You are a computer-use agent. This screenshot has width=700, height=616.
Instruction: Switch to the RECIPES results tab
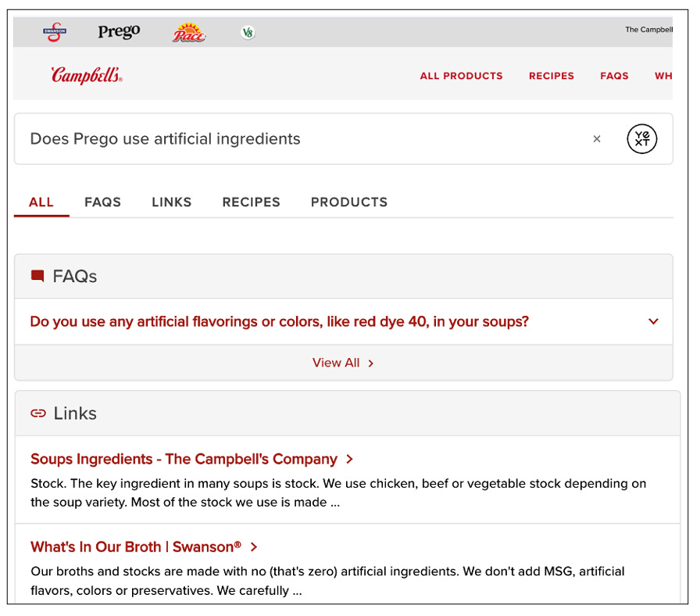(252, 202)
